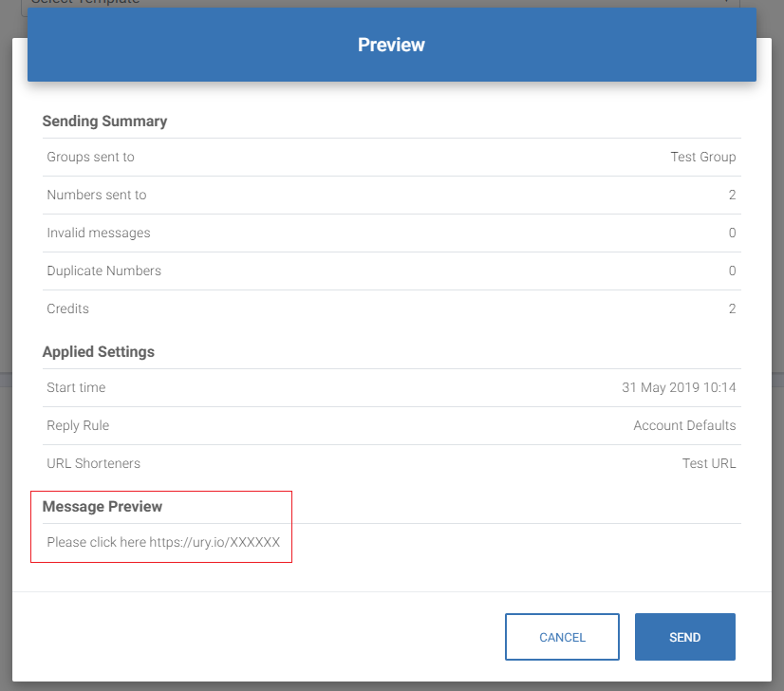Viewport: 784px width, 691px height.
Task: Click the CANCEL button
Action: pyautogui.click(x=562, y=637)
